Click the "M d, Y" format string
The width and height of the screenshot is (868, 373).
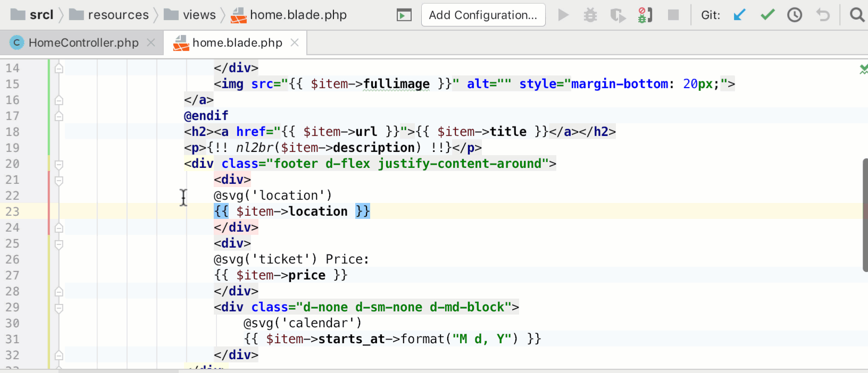[482, 339]
